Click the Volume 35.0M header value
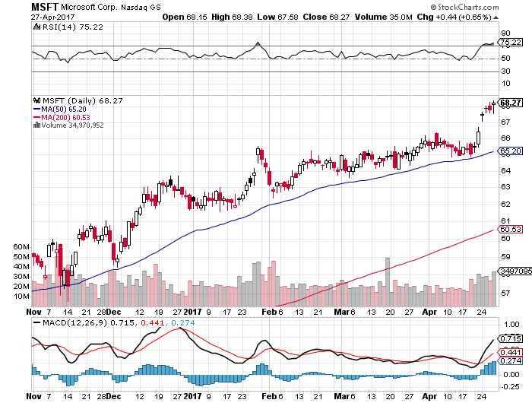This screenshot has height=403, width=532. pyautogui.click(x=383, y=17)
